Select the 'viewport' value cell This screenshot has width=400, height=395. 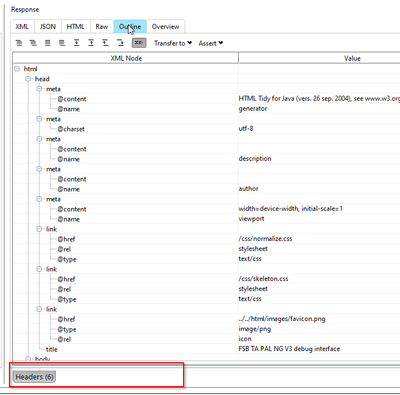[251, 219]
